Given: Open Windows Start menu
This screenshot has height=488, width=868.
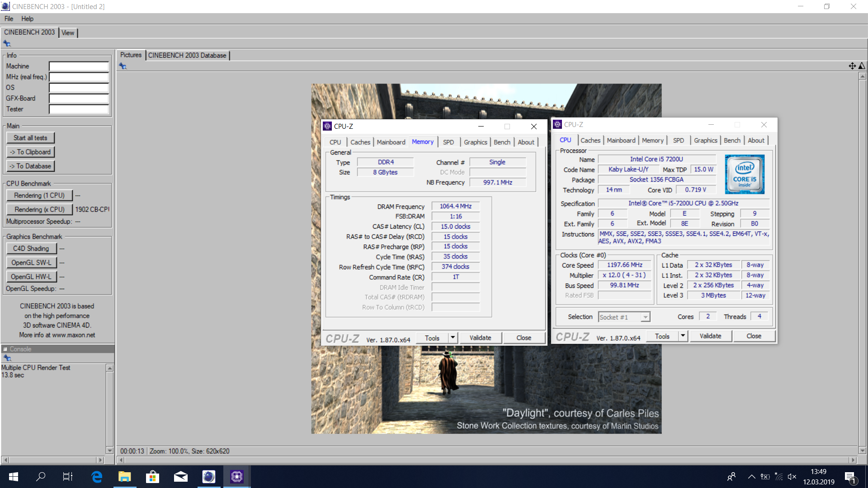Looking at the screenshot, I should [14, 476].
